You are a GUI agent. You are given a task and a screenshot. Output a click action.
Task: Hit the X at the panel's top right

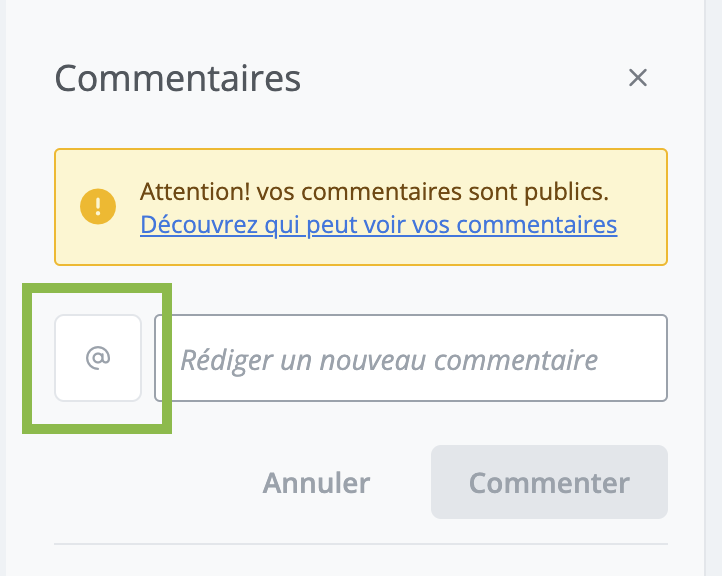638,78
